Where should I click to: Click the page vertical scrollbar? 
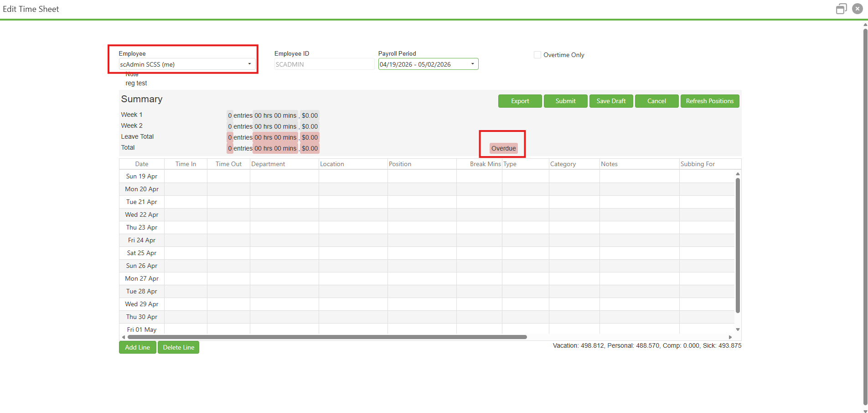pos(865,217)
